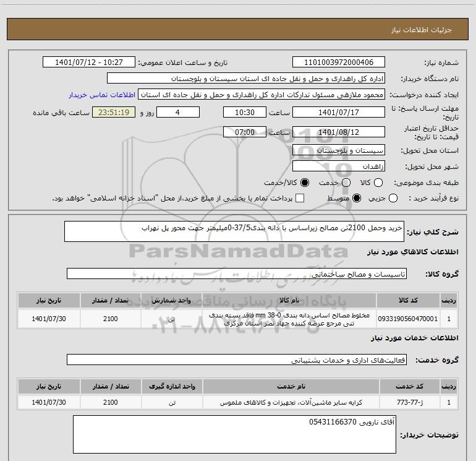Click the نام کالا column header
Screen dimensions: 476x461
(x=289, y=300)
